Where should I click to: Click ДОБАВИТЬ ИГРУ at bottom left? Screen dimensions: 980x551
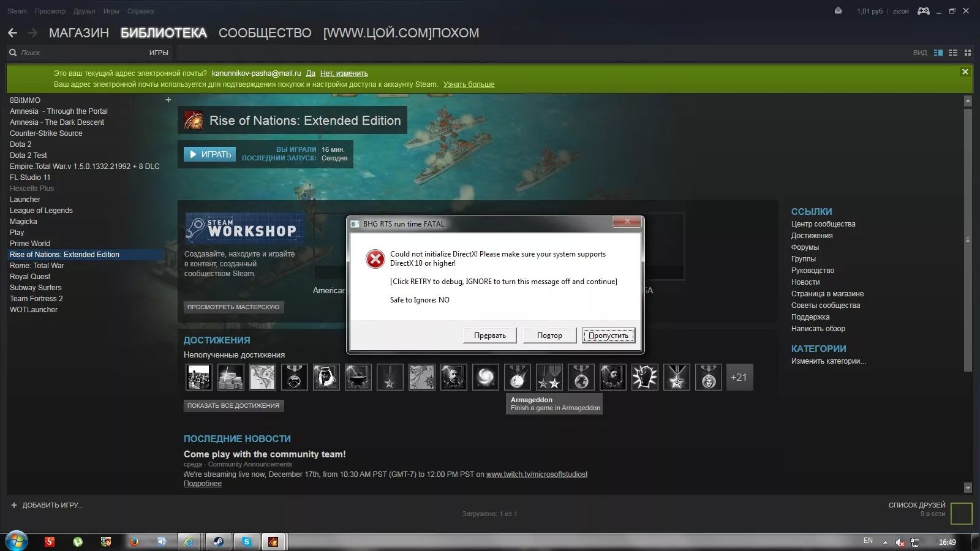coord(47,505)
